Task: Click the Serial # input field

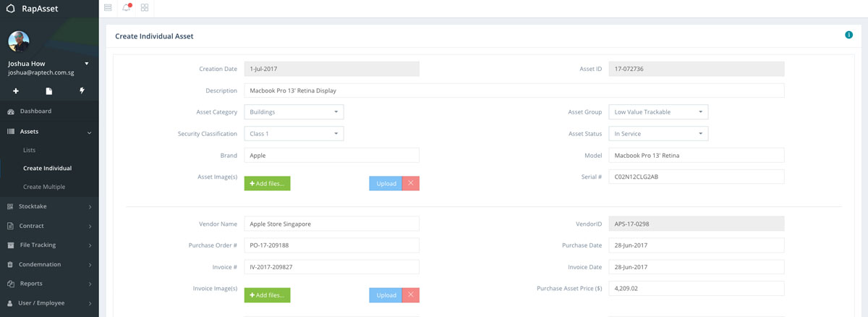Action: (x=697, y=177)
